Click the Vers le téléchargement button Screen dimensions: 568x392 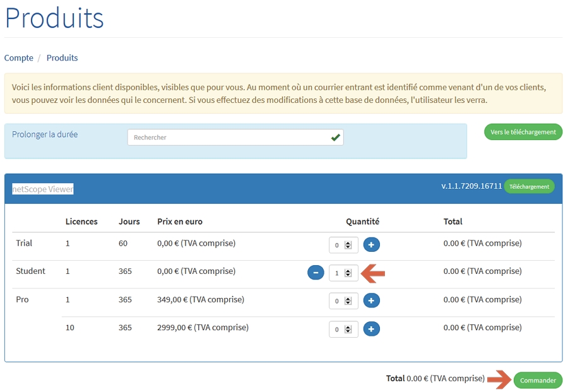tap(523, 132)
